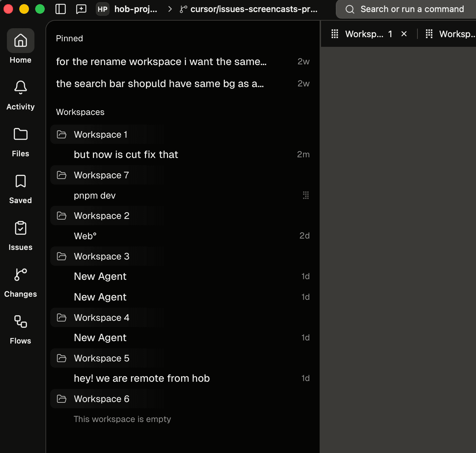The height and width of the screenshot is (453, 476).
Task: Click the green fullscreen window button
Action: tap(40, 9)
